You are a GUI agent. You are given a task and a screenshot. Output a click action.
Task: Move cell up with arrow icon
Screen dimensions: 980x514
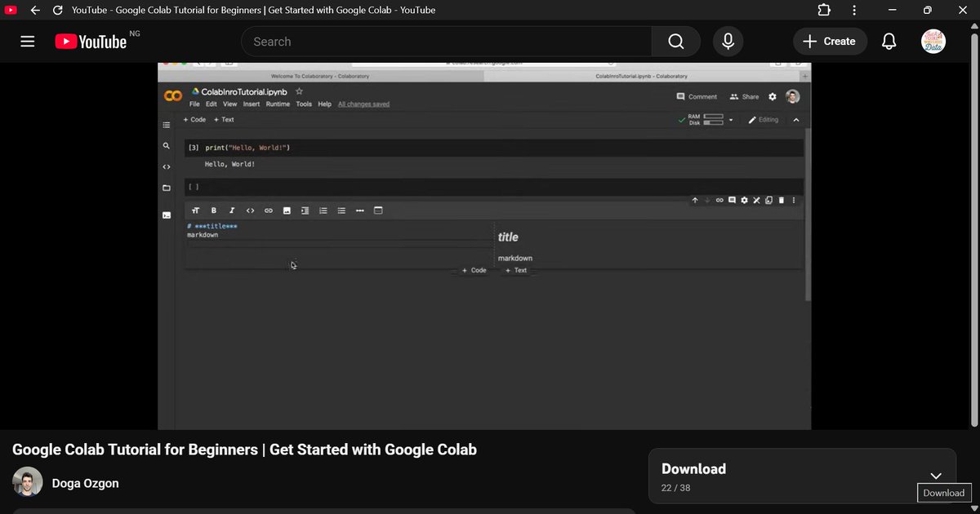pos(695,200)
